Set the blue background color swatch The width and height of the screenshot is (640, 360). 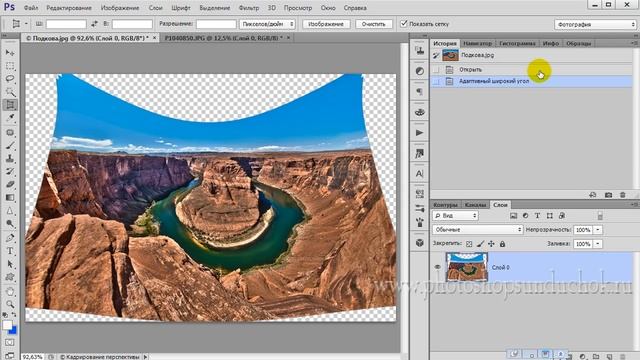(13, 330)
